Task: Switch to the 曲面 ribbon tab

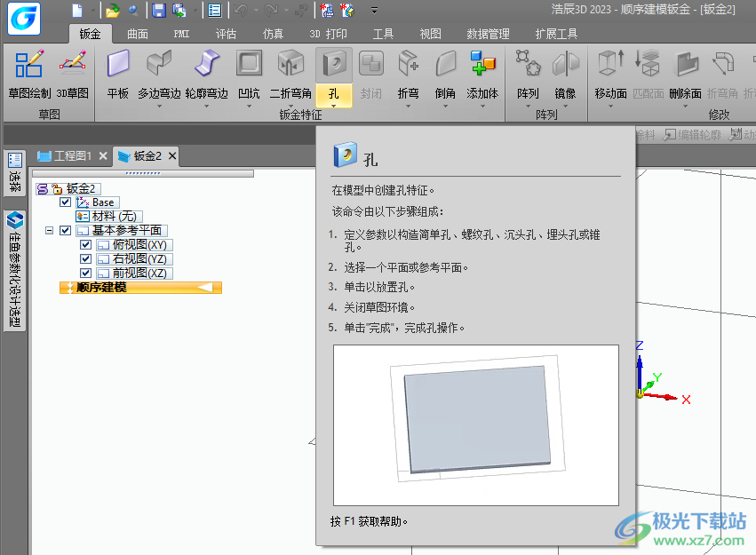Action: 138,34
